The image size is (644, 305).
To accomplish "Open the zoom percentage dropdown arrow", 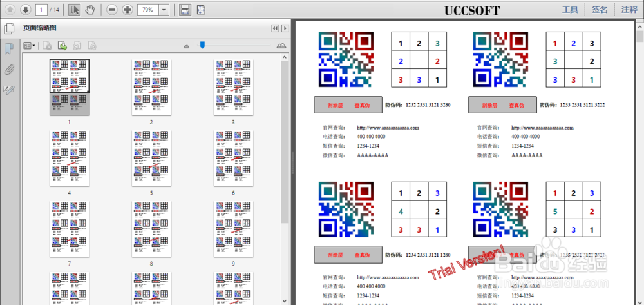I will [164, 10].
